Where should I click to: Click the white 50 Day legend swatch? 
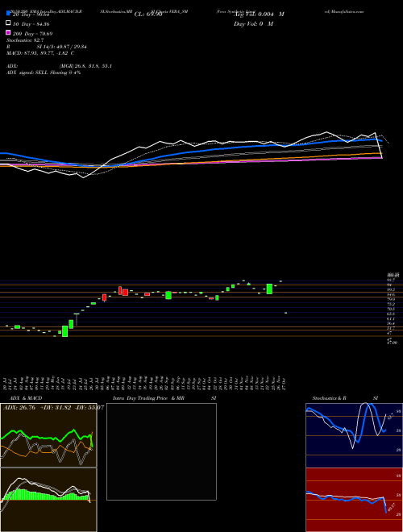point(8,23)
